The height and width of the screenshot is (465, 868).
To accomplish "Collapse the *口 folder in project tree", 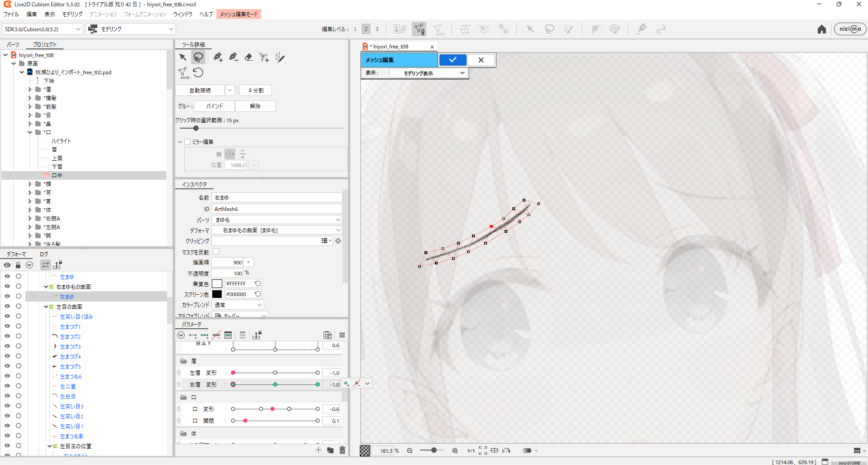I will point(30,132).
